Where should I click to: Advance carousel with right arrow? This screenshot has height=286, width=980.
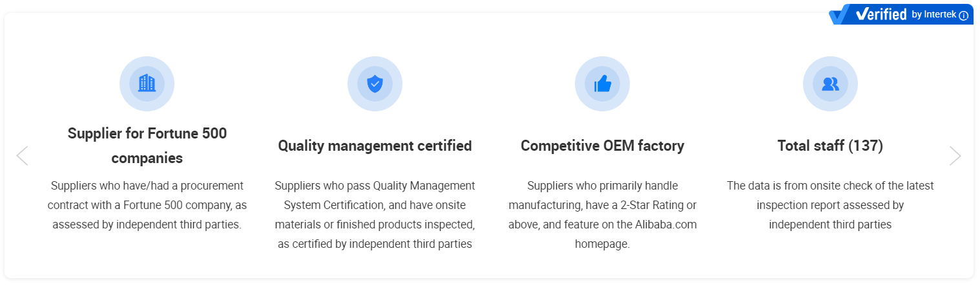(955, 155)
